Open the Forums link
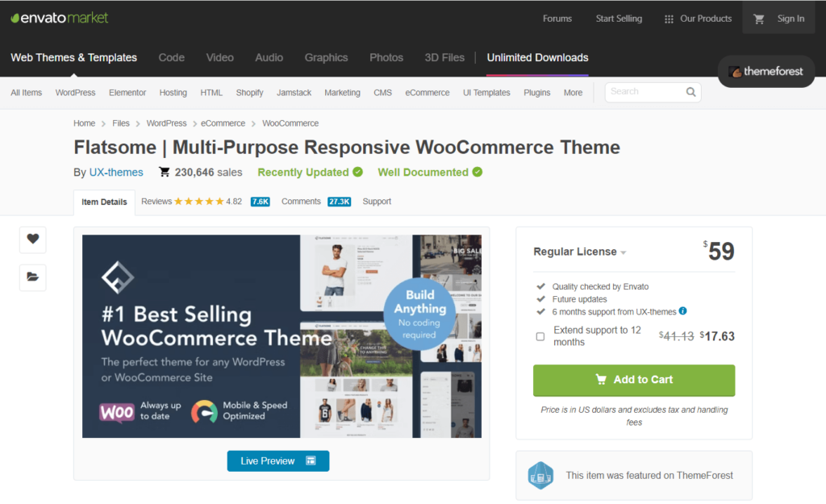The width and height of the screenshot is (826, 504). click(x=557, y=19)
